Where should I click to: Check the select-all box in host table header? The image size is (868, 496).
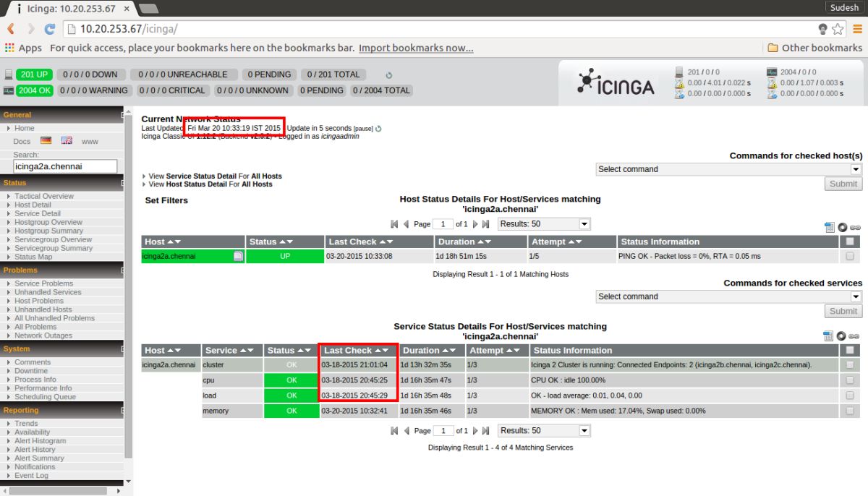[x=849, y=241]
